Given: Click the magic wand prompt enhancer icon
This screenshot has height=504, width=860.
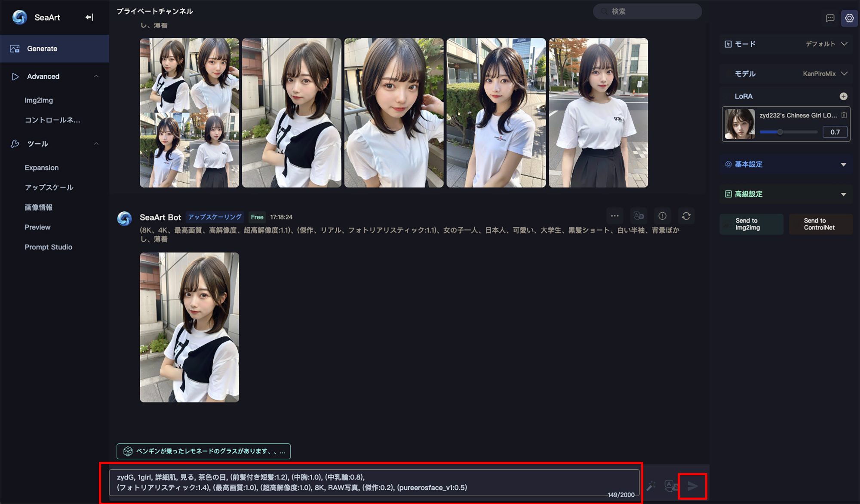Looking at the screenshot, I should [x=651, y=486].
